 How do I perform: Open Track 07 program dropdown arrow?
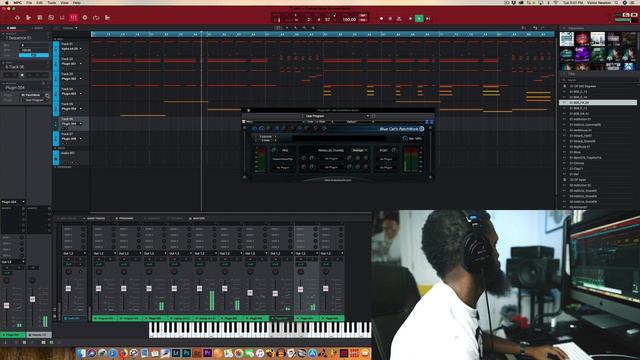coord(80,139)
